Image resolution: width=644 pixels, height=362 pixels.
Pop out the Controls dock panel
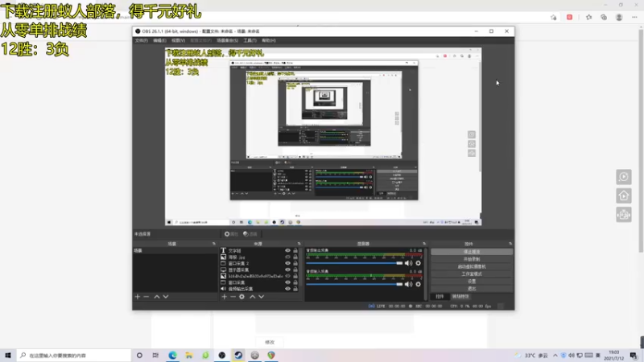click(x=510, y=244)
